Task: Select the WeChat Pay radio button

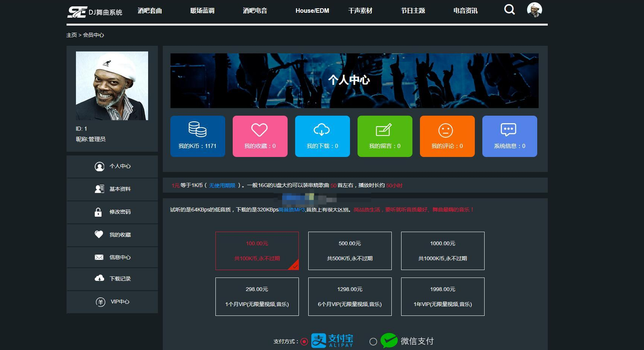Action: pos(373,342)
